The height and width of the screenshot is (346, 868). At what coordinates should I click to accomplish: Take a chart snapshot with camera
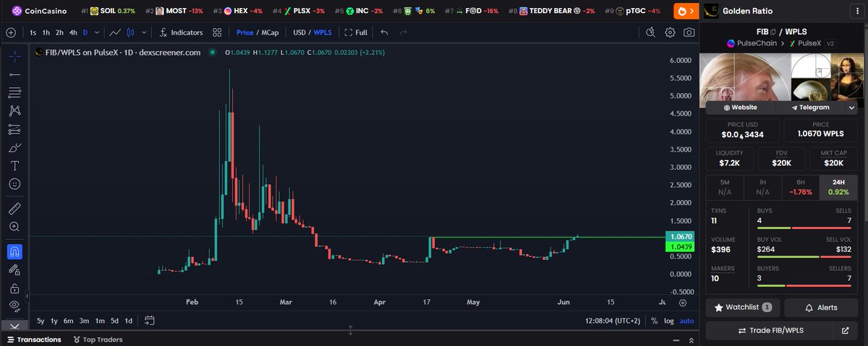tap(689, 33)
